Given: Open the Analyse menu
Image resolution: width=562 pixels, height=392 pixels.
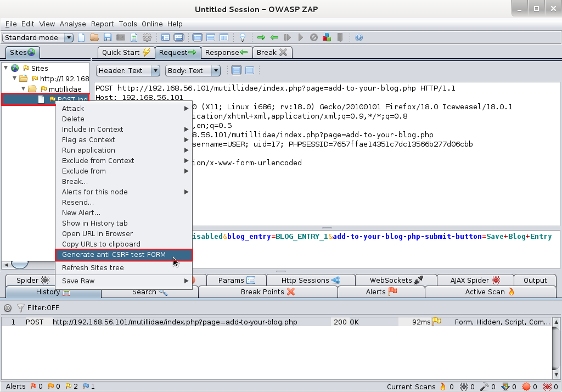Looking at the screenshot, I should click(73, 24).
